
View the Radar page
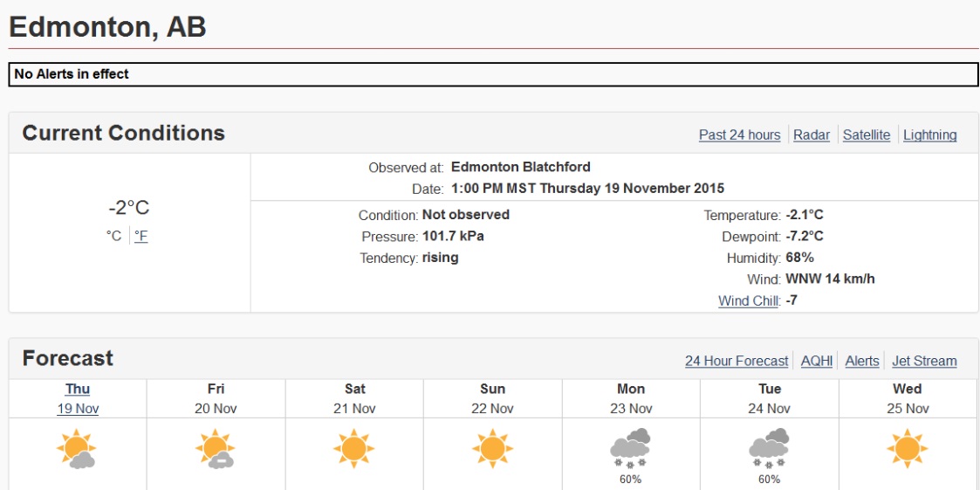(812, 135)
